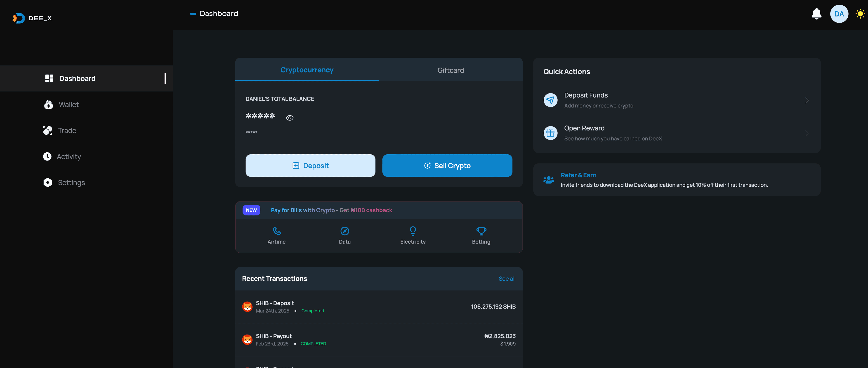Click the Sell Crypto button
Viewport: 868px width, 368px height.
pos(447,165)
